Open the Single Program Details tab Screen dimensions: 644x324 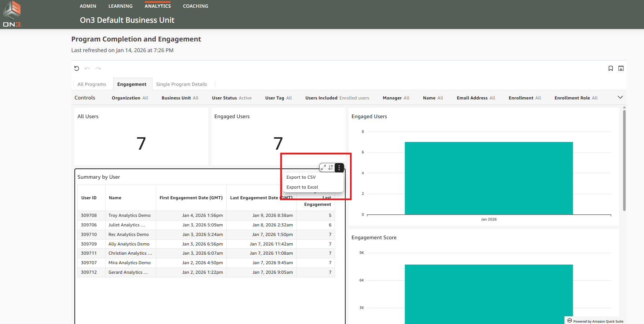point(181,84)
